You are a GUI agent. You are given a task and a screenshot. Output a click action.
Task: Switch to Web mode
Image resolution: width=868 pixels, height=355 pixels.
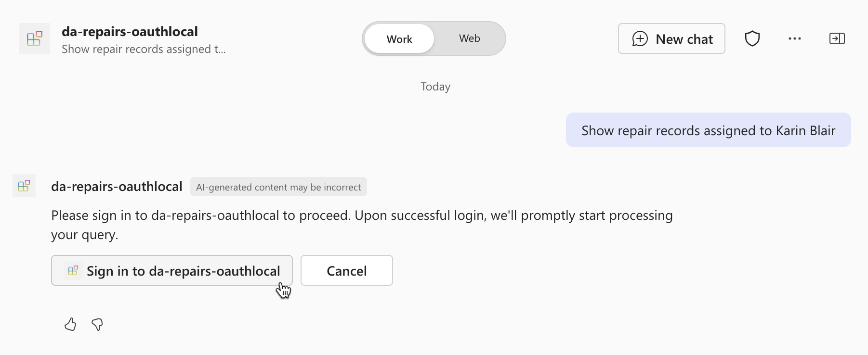click(x=470, y=38)
